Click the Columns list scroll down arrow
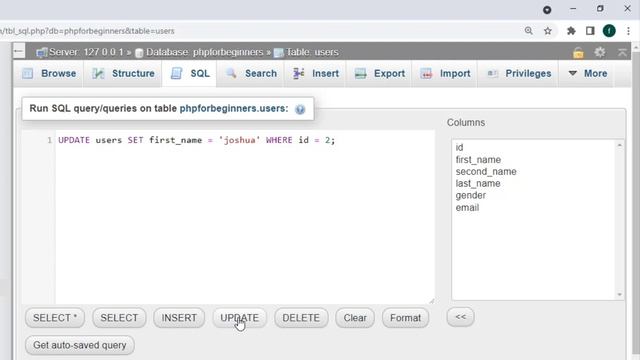The height and width of the screenshot is (360, 640). point(620,294)
